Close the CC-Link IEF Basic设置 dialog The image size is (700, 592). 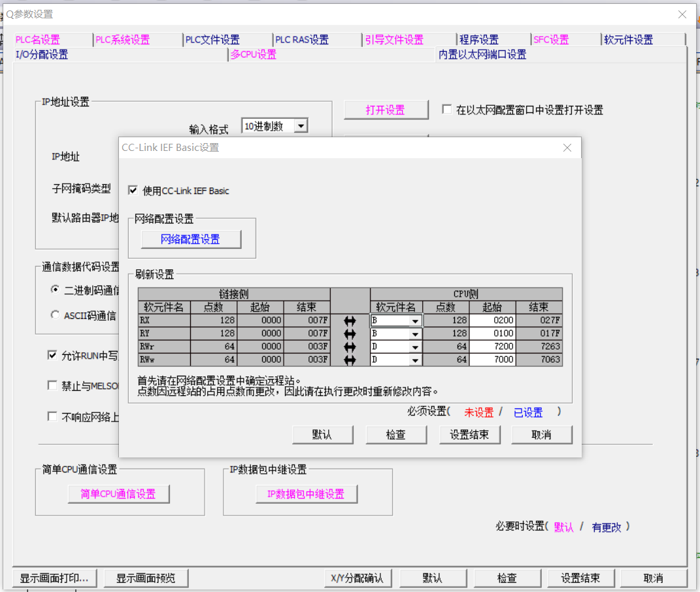click(567, 148)
